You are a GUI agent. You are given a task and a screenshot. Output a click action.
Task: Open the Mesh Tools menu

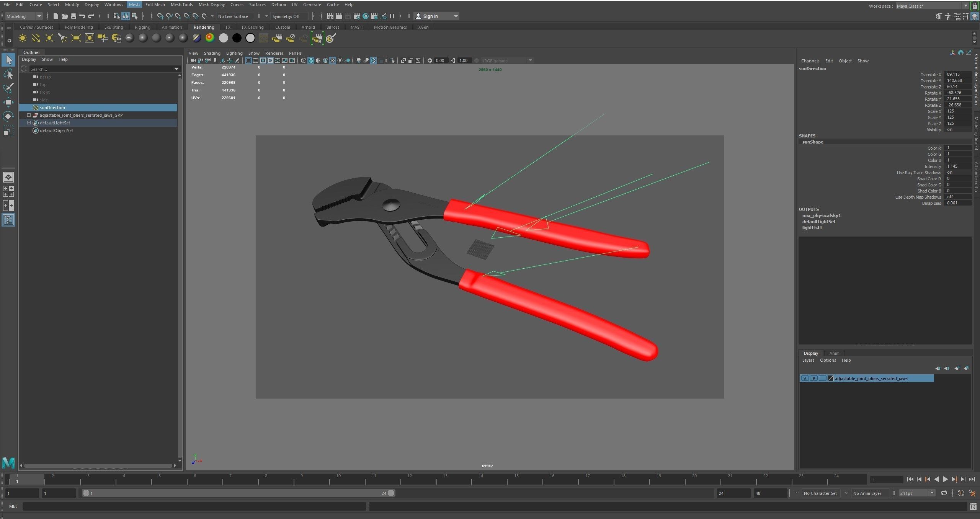[181, 5]
